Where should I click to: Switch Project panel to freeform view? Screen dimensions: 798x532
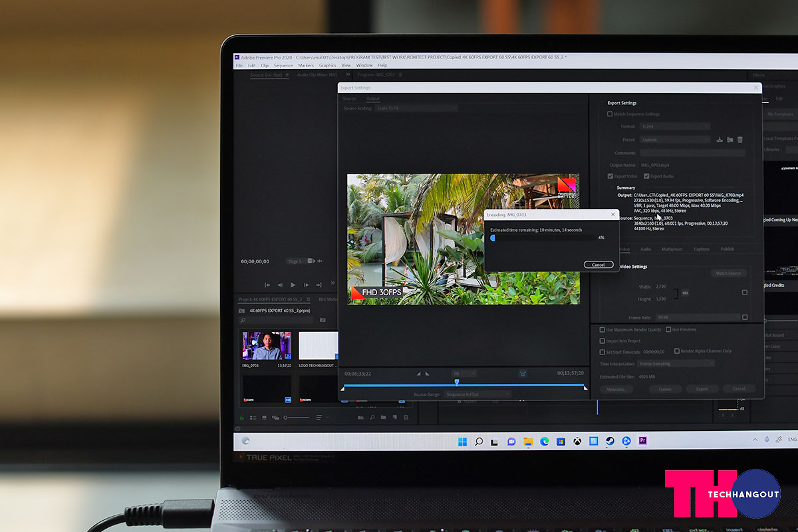pos(275,418)
